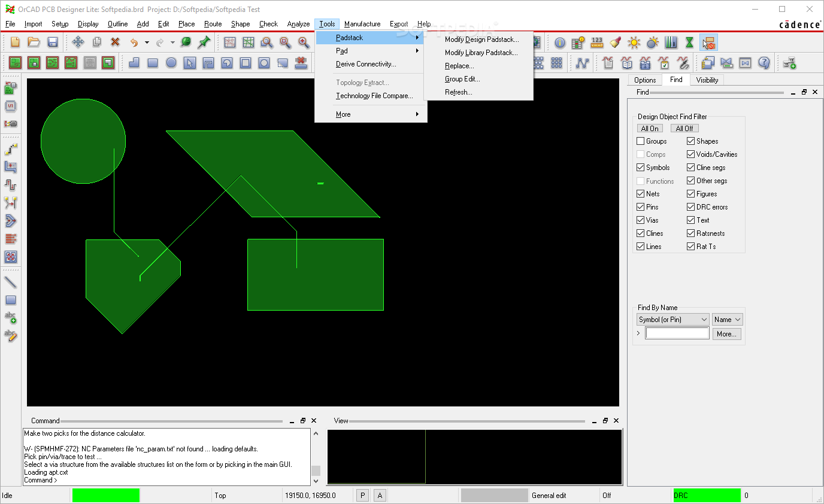Click the yellow sun Highlight icon
Viewport: 824px width, 504px height.
pos(634,42)
